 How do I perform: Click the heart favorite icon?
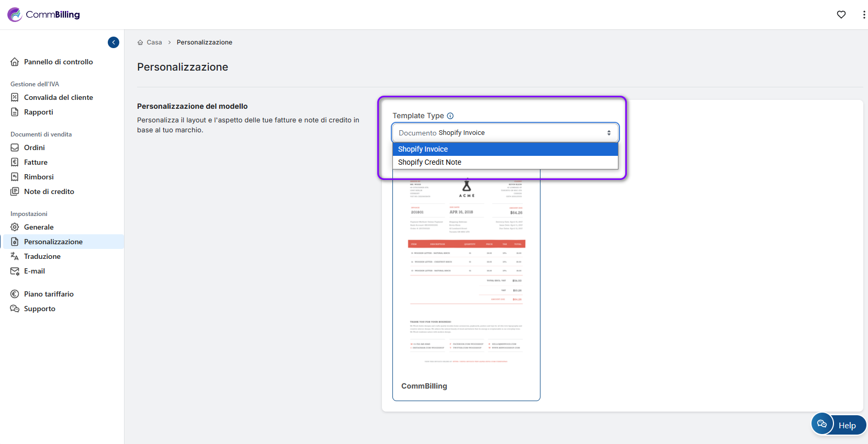[841, 15]
